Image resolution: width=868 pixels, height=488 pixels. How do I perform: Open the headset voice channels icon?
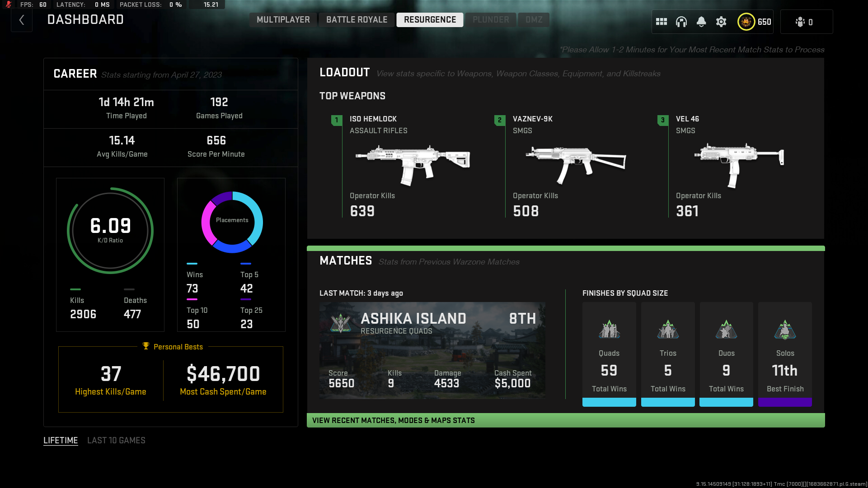pos(681,22)
